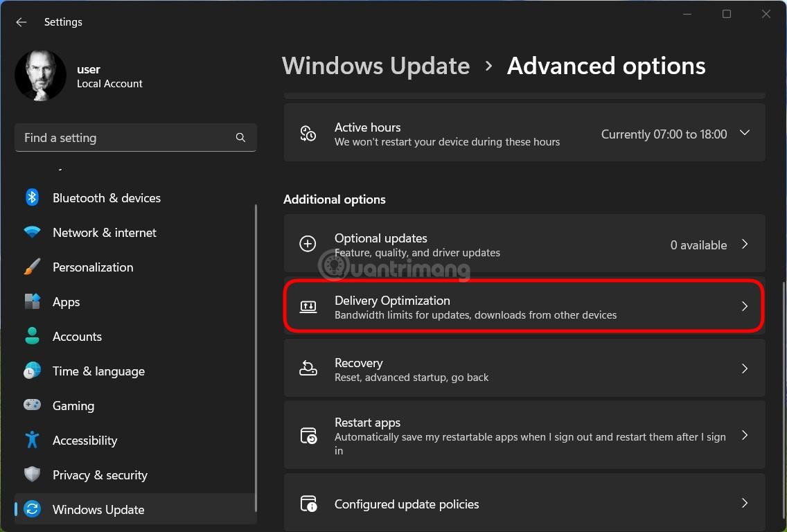
Task: Click the Gaming controller icon
Action: [x=32, y=405]
